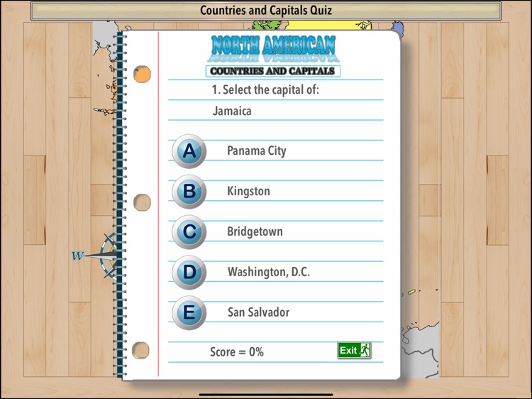Click the Score = 0% text
This screenshot has width=532, height=399.
[x=237, y=352]
